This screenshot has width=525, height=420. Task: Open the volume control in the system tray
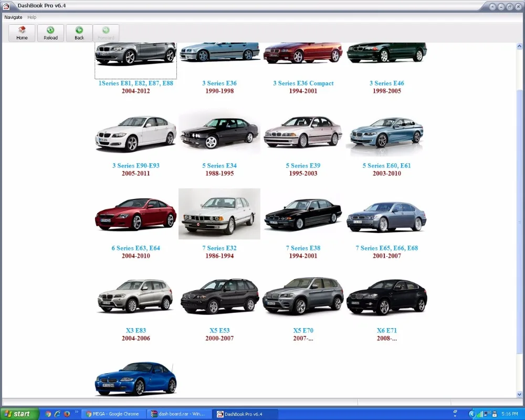[x=486, y=414]
